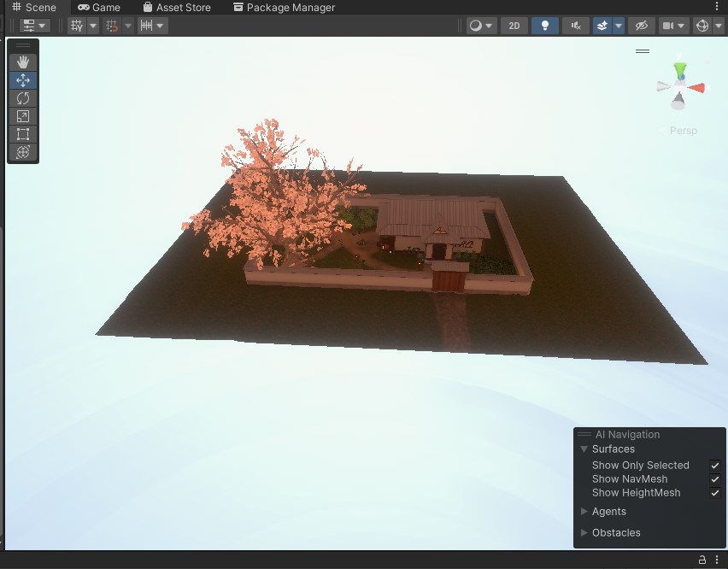This screenshot has height=569, width=728.
Task: Open the Package Manager tab
Action: pos(284,7)
